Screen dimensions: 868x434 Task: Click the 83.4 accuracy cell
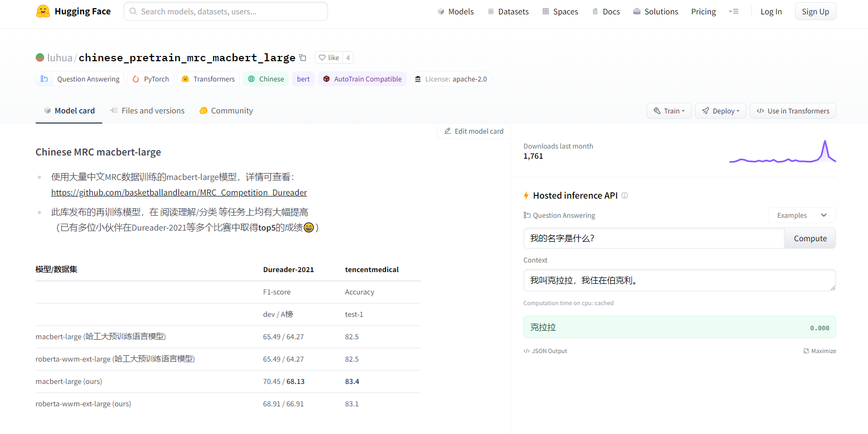(352, 381)
